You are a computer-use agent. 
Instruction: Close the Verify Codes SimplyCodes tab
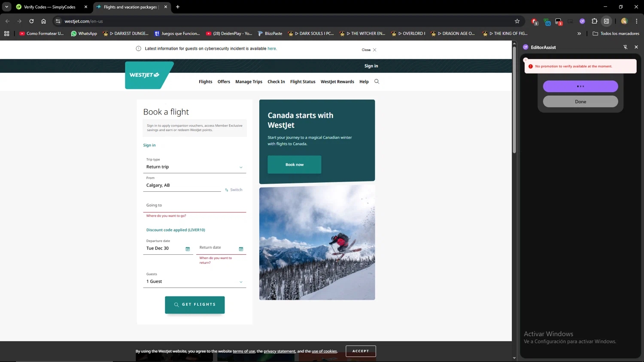point(85,7)
